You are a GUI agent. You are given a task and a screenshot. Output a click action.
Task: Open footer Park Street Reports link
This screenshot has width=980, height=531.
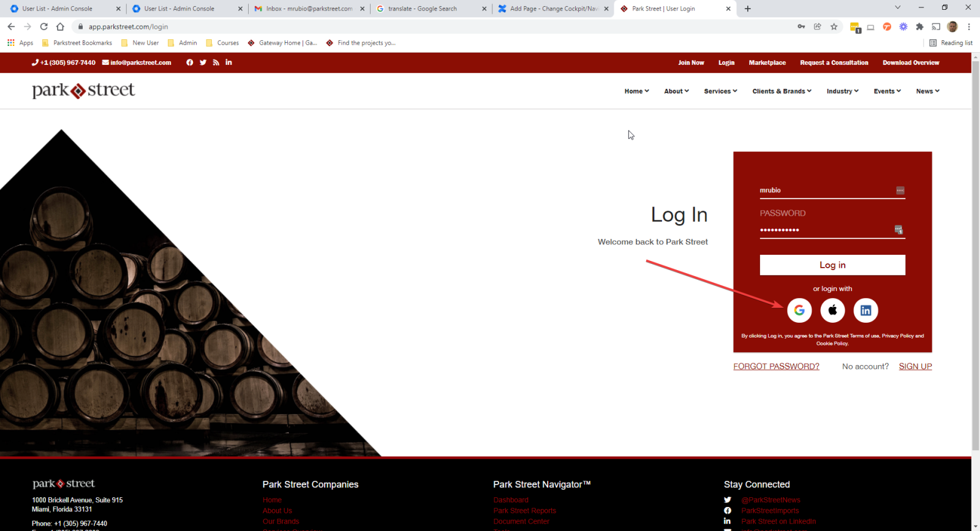[x=524, y=511]
